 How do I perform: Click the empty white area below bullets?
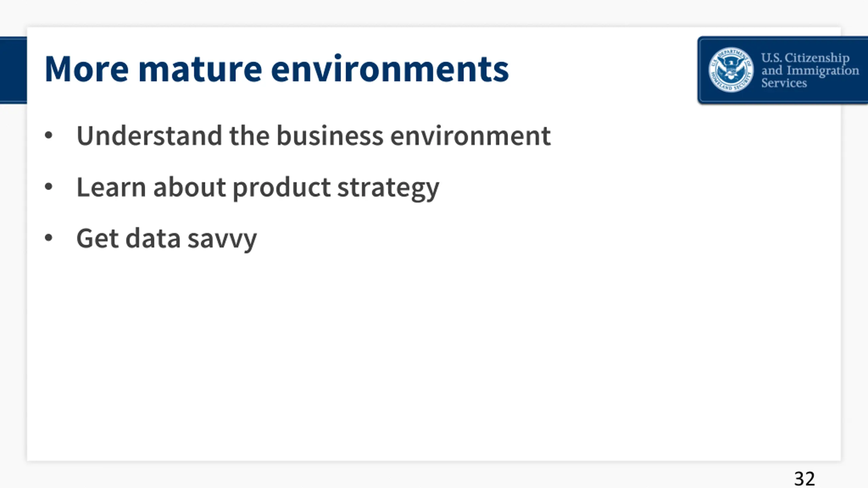(x=434, y=356)
